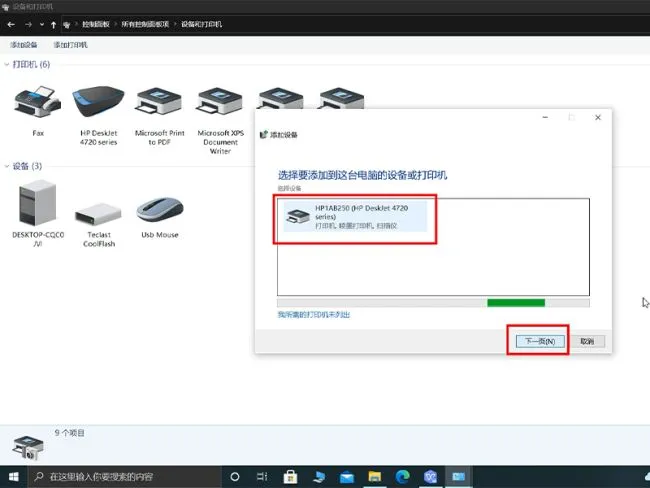The height and width of the screenshot is (488, 650).
Task: Open Microsoft Edge from taskbar
Action: coord(402,477)
